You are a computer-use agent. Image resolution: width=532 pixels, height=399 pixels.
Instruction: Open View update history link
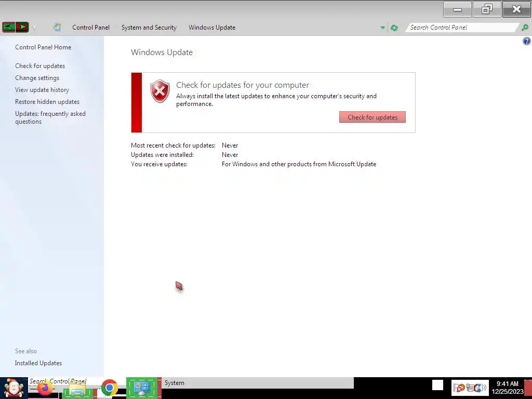coord(42,89)
